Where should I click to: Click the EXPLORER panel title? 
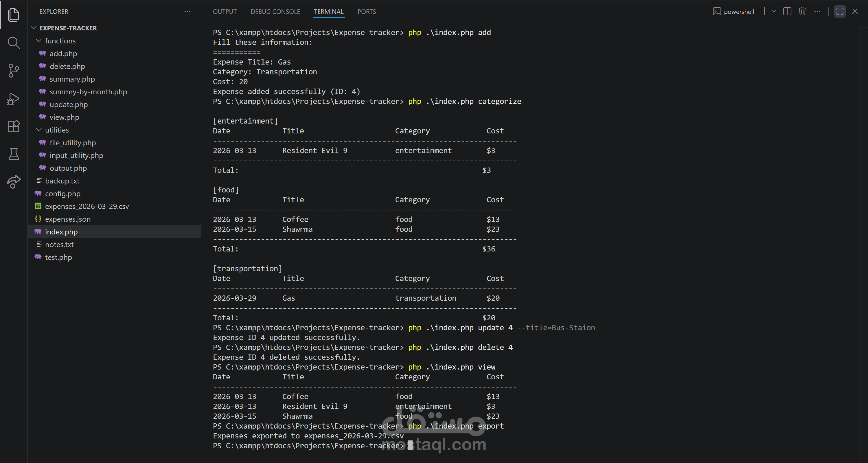coord(54,12)
